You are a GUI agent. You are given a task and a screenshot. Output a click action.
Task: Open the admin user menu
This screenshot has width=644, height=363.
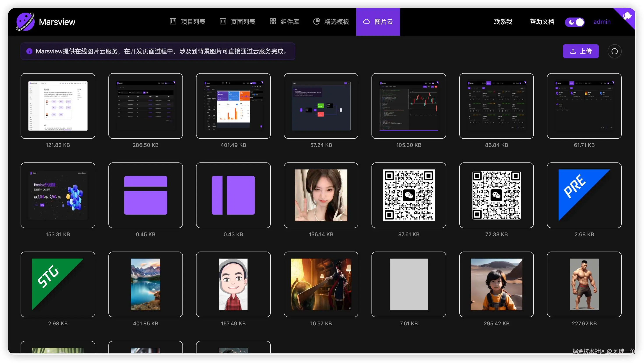click(x=602, y=22)
